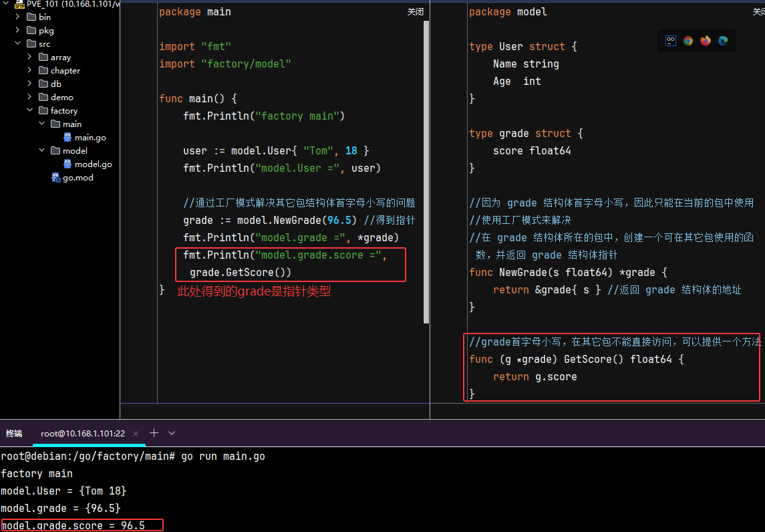Expand the bin folder
This screenshot has width=765, height=532.
(x=17, y=17)
